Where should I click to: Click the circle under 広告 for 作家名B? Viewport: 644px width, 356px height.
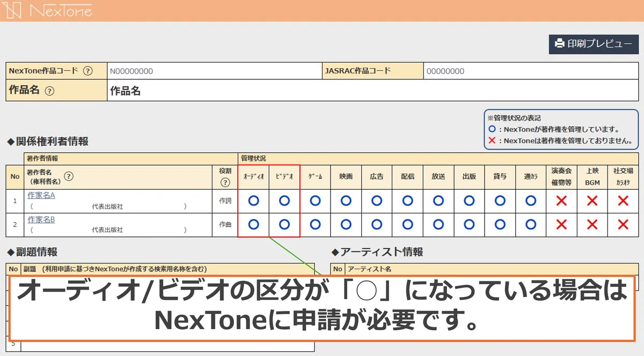coord(377,225)
